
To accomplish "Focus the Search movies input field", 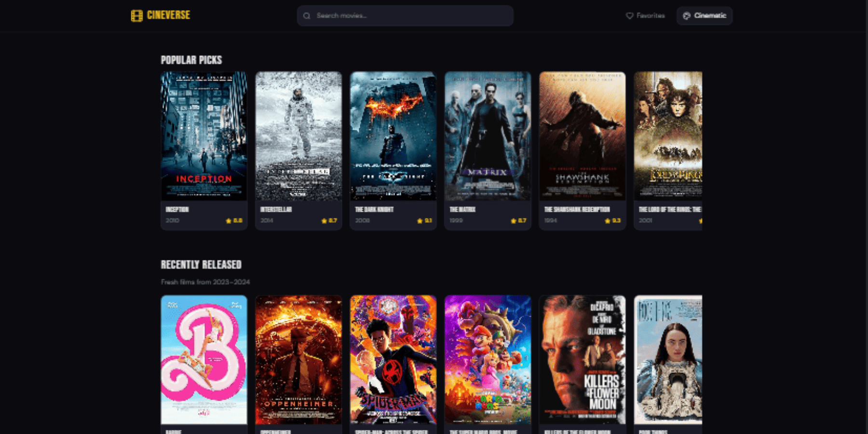I will (410, 16).
